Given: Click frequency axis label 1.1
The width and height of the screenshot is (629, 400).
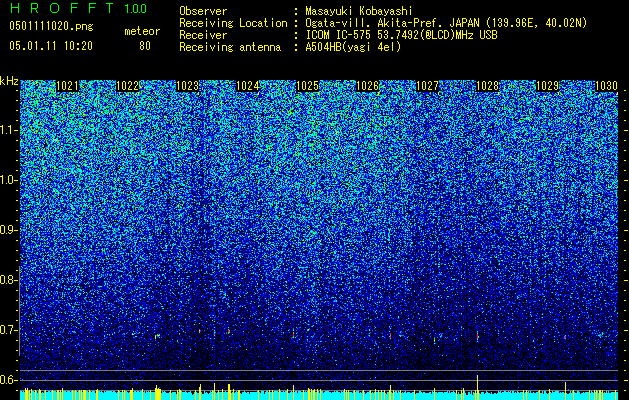Looking at the screenshot, I should click(9, 130).
